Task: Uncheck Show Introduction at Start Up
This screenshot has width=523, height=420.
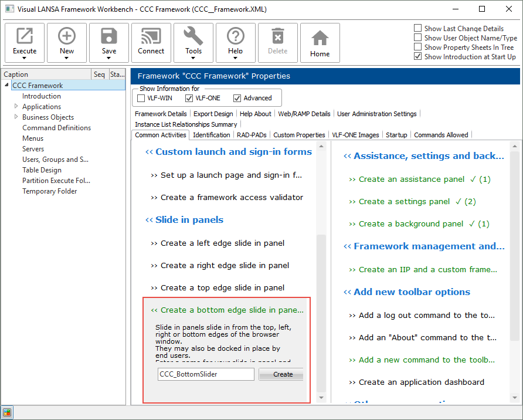Action: point(417,57)
